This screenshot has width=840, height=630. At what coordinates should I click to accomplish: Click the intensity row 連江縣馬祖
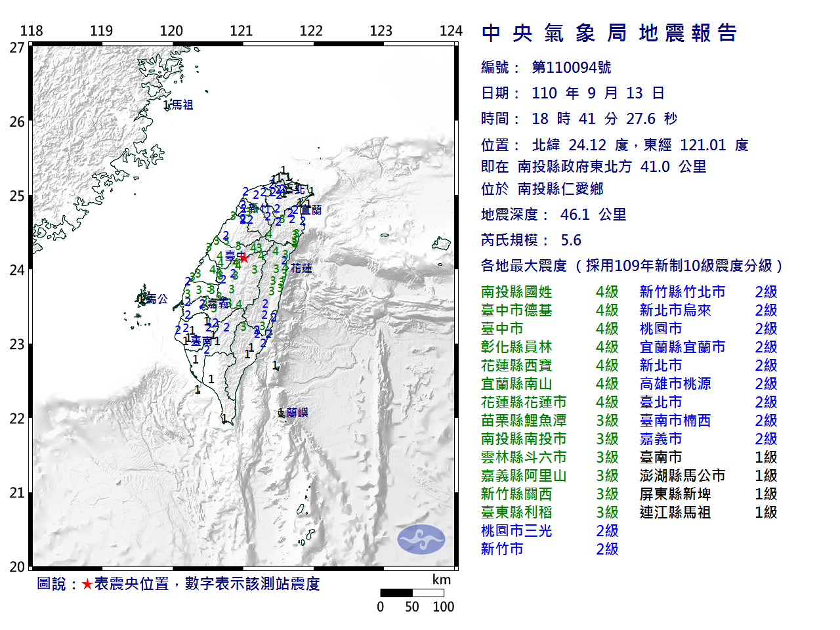coord(709,513)
